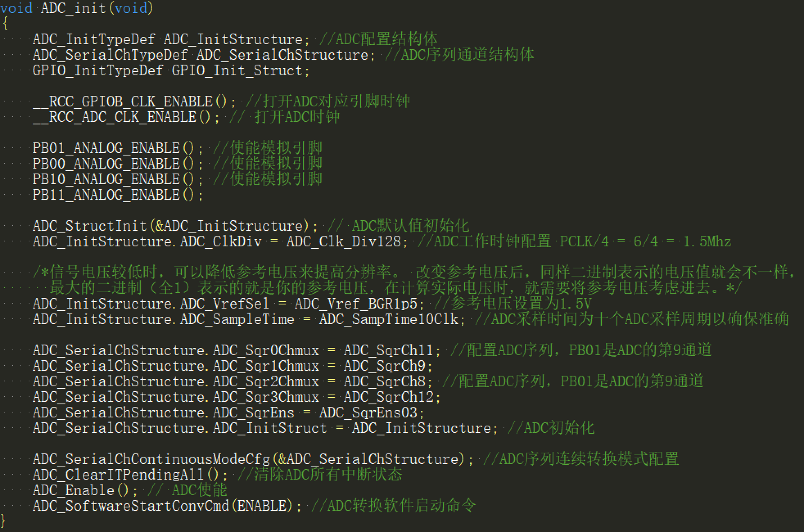Click ADC_ClearITPendingAll function call
The image size is (804, 532).
pos(118,475)
